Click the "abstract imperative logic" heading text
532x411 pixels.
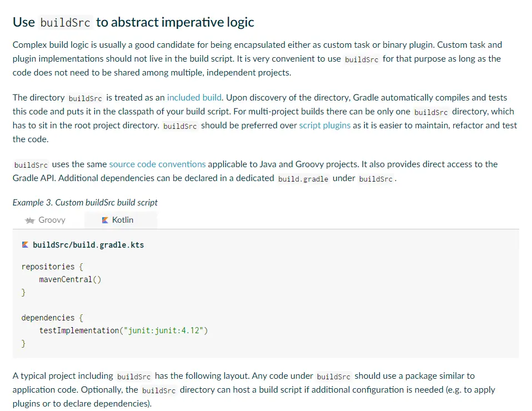pos(175,22)
